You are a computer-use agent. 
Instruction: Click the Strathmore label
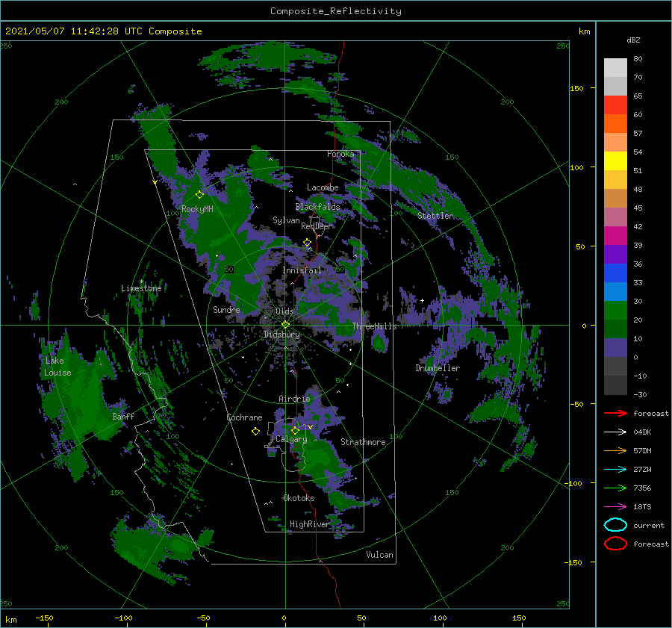[363, 442]
